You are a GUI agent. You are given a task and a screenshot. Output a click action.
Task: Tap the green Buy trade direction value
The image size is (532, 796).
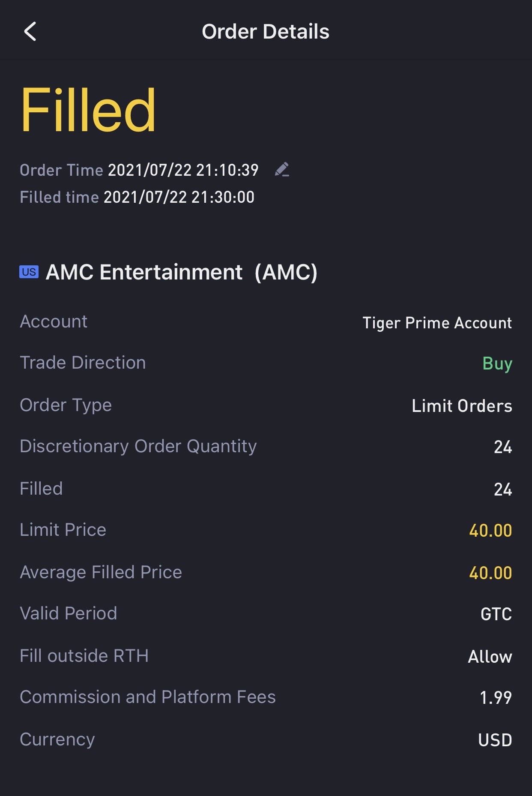click(497, 363)
